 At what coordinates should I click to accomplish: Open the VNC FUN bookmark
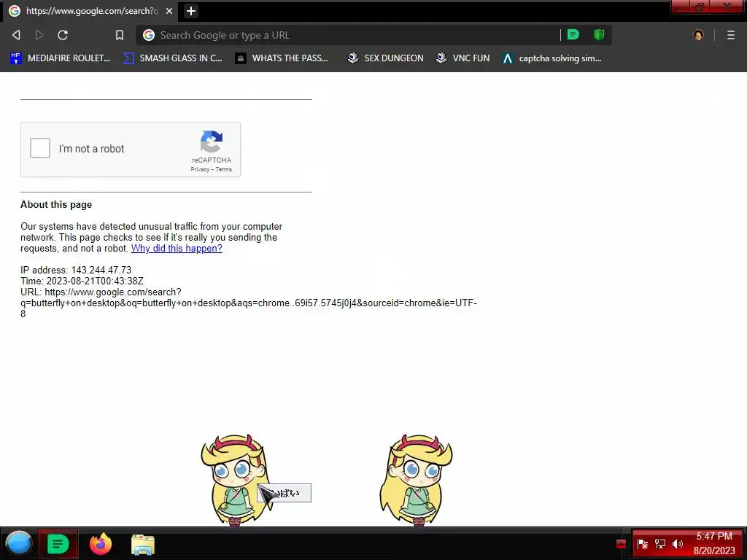462,58
